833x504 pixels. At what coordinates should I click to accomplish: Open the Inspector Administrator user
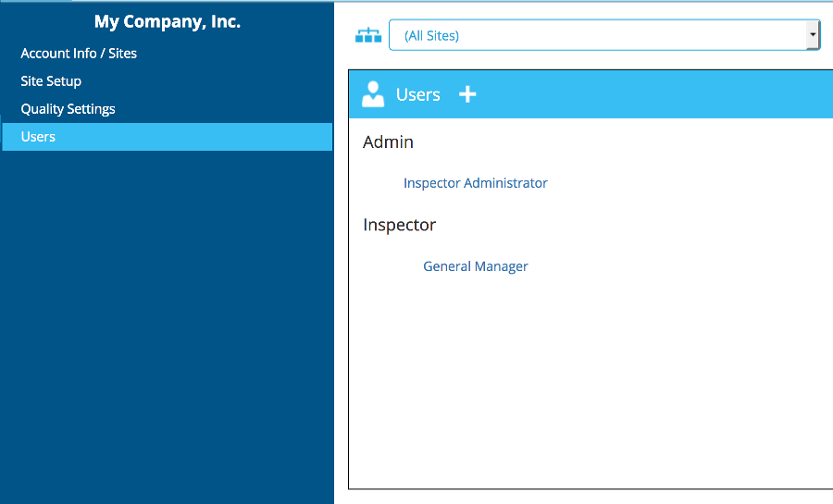tap(475, 183)
